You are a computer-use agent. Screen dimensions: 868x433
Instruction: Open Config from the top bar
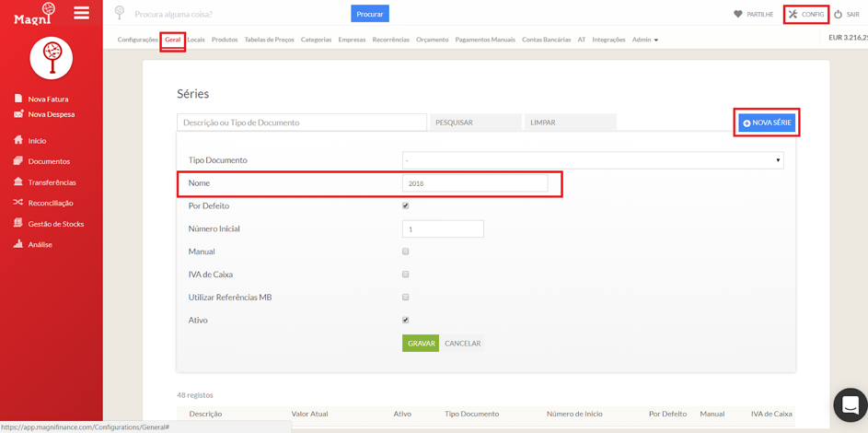pos(813,15)
